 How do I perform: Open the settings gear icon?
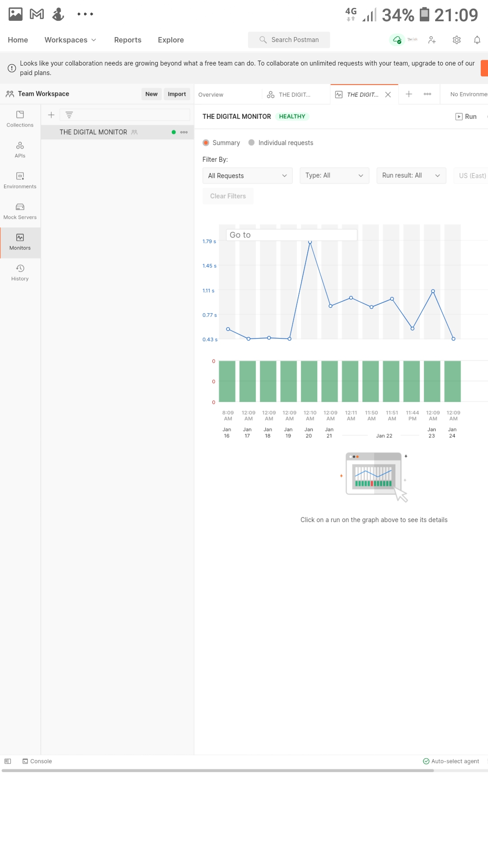point(457,40)
